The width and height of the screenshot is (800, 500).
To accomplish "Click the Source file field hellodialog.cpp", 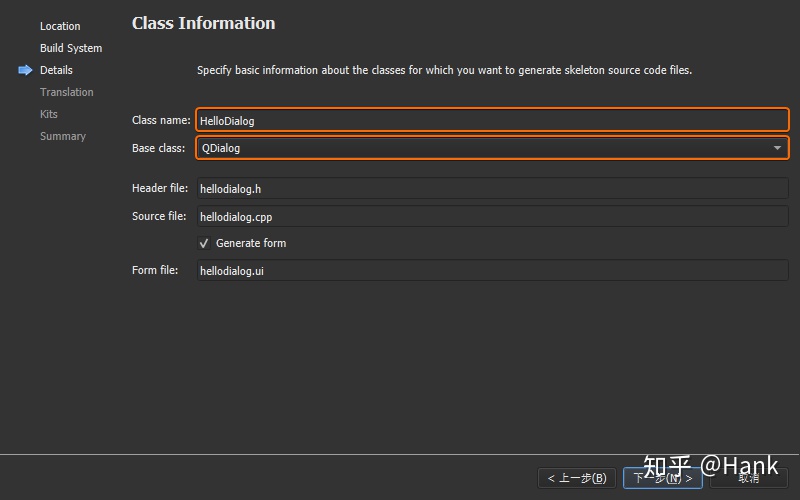I will point(492,216).
